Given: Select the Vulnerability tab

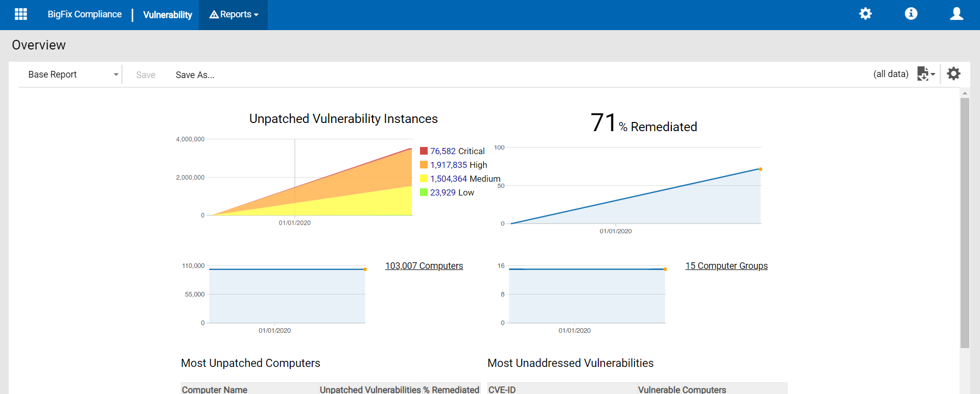Looking at the screenshot, I should coord(168,15).
